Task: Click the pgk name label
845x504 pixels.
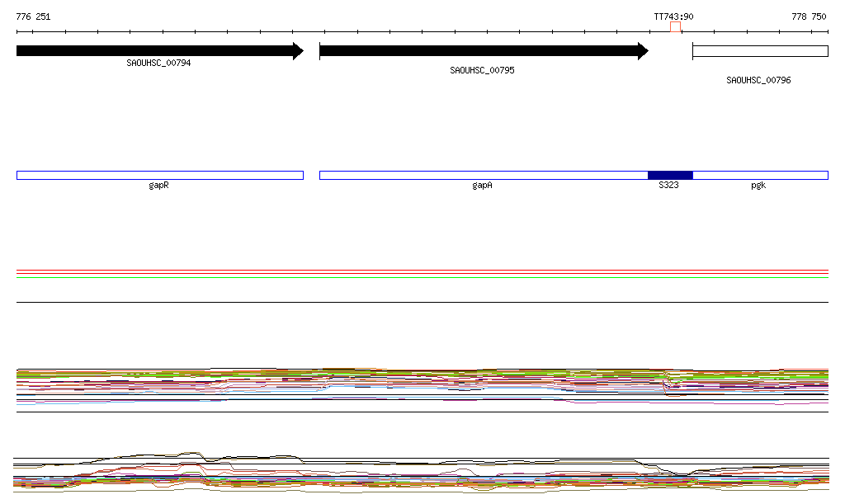Action: point(758,186)
